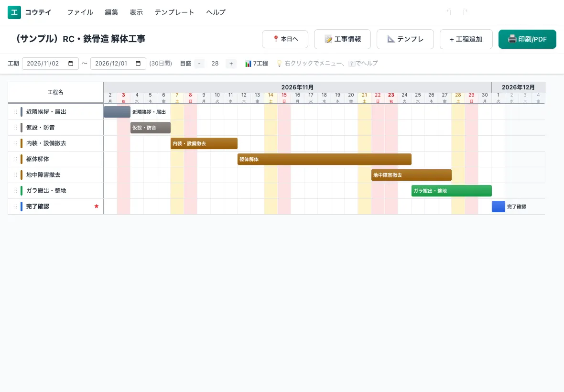Click the drag handle of ガラ搬出・整地 row
Image resolution: width=564 pixels, height=392 pixels.
(15, 191)
